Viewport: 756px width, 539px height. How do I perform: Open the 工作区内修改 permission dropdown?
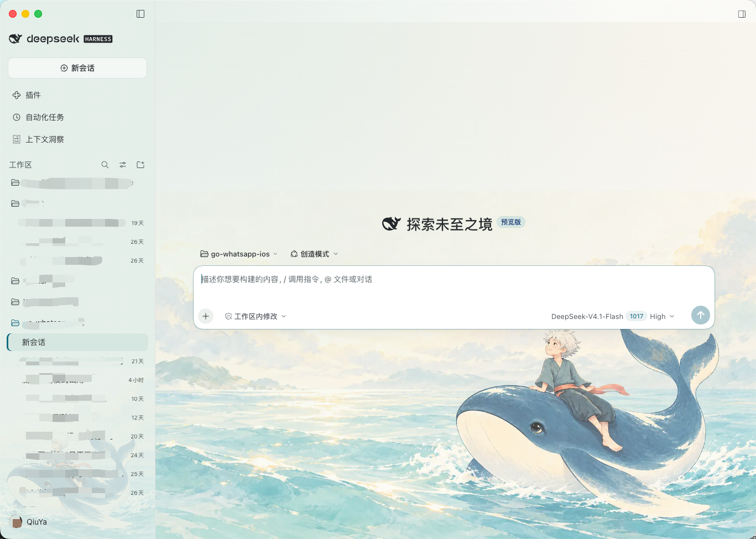pos(256,316)
